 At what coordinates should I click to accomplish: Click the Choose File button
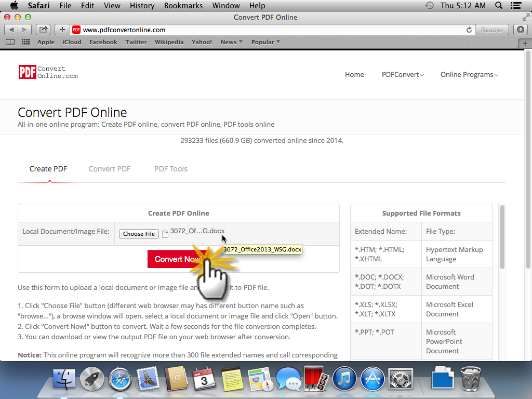(139, 234)
